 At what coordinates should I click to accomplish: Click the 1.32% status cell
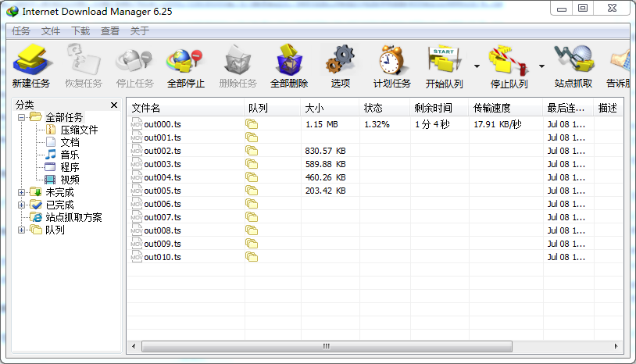tap(377, 124)
